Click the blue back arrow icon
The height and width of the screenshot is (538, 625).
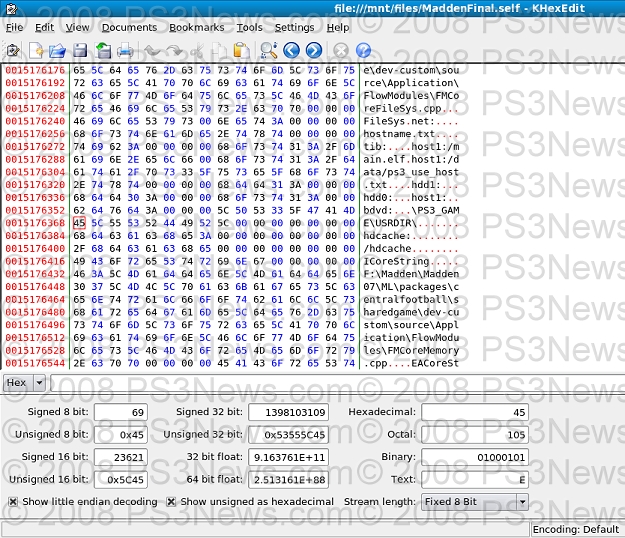click(291, 51)
